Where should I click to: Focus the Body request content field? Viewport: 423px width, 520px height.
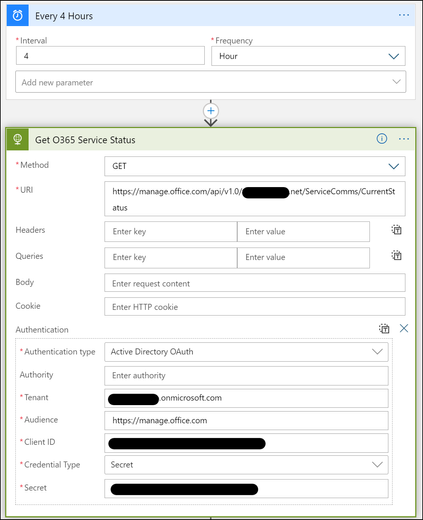[x=255, y=283]
